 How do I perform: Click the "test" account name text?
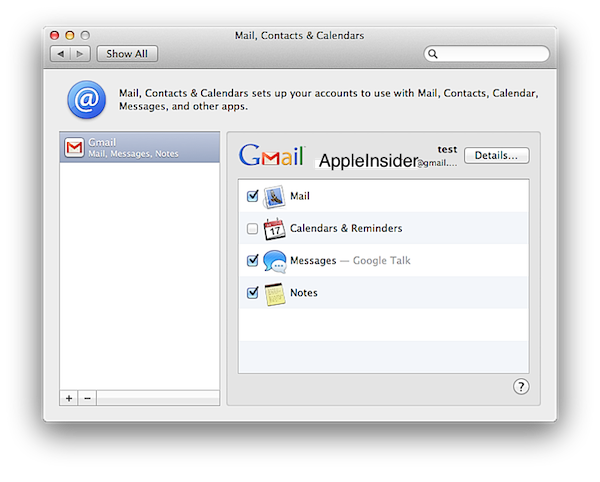click(x=447, y=150)
